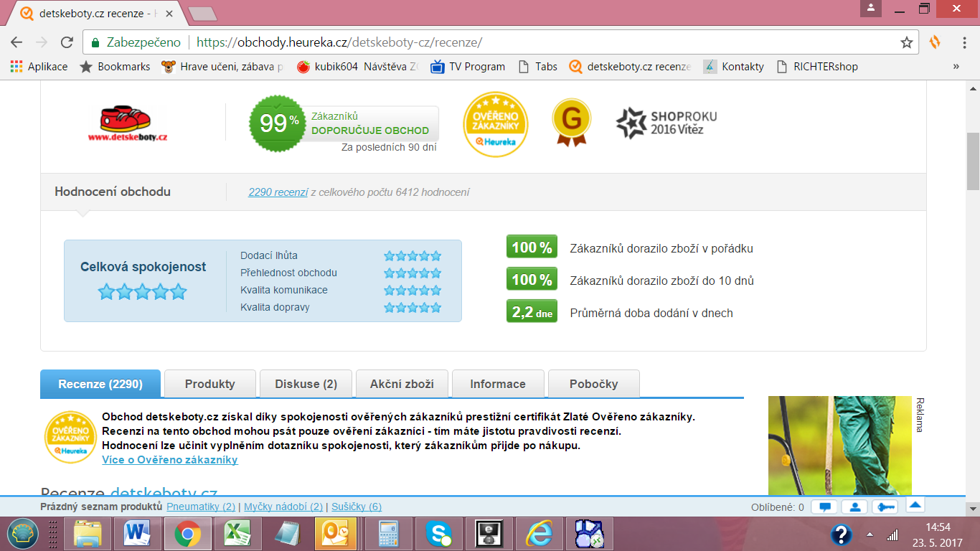Click the Dodací lhůta rating stars
The height and width of the screenshot is (551, 980).
pos(413,255)
